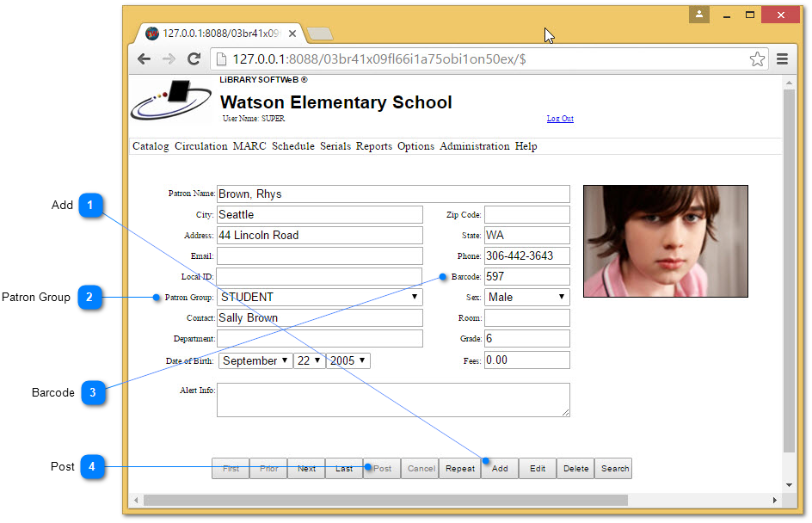Image resolution: width=812 pixels, height=523 pixels.
Task: Click the Log Out link
Action: point(560,119)
